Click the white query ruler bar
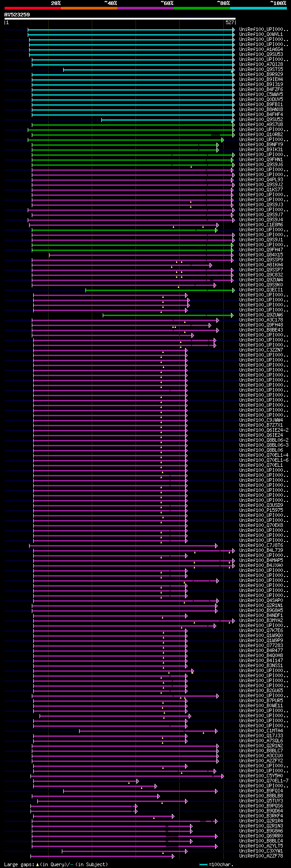The image size is (291, 868). coord(120,19)
